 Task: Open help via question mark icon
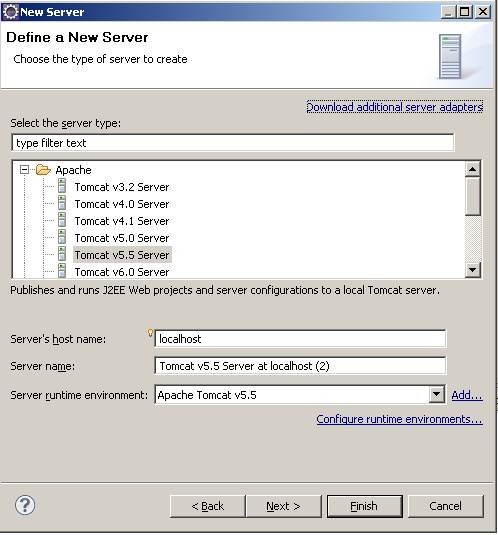point(25,505)
